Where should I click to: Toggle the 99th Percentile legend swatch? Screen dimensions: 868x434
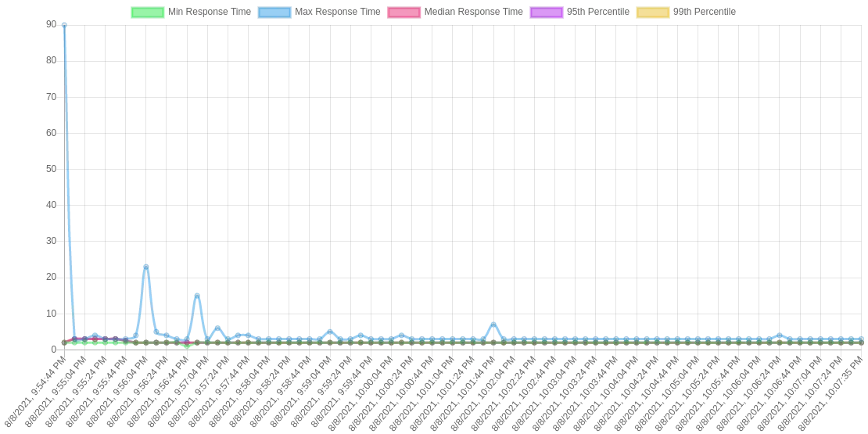[653, 12]
